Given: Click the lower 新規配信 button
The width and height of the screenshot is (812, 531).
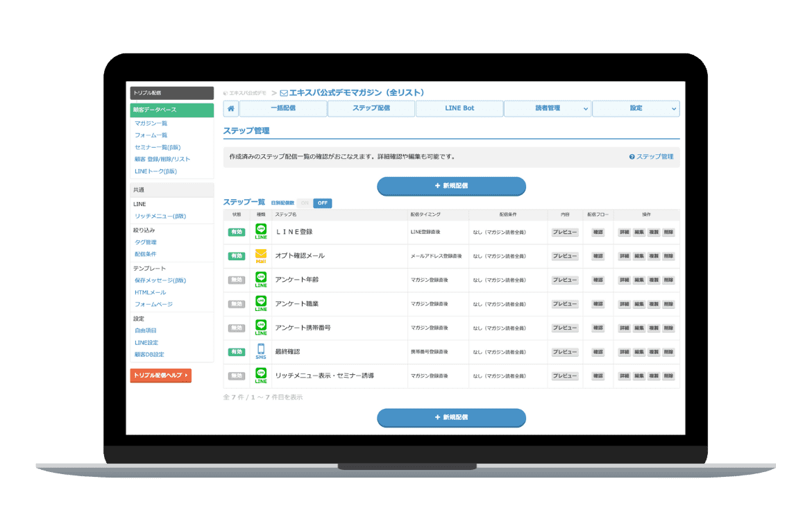Looking at the screenshot, I should click(452, 418).
